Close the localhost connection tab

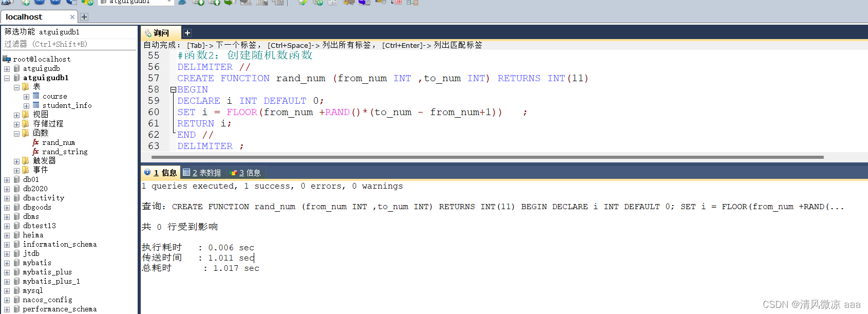coord(72,17)
